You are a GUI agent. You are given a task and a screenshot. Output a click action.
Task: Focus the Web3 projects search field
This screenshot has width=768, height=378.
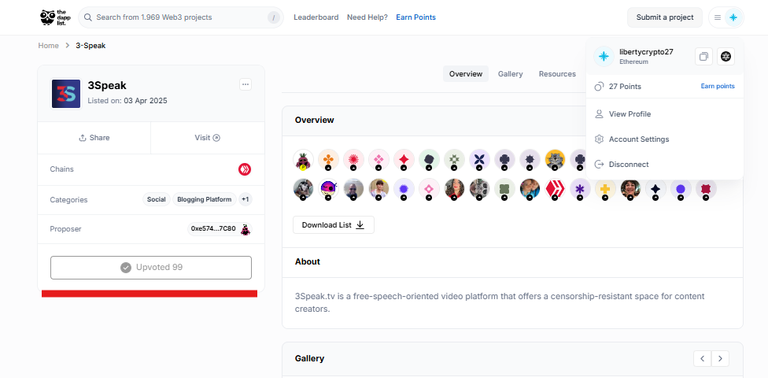(181, 17)
